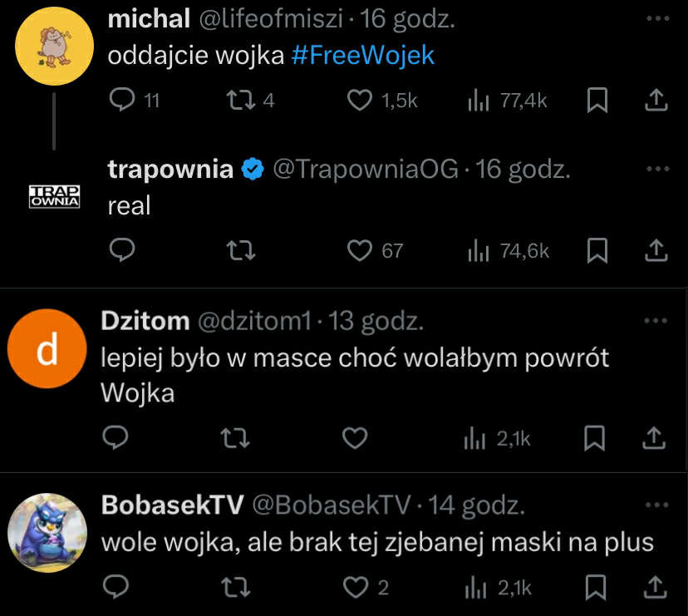
Task: Open more options on Dzitom's tweet
Action: (x=656, y=320)
